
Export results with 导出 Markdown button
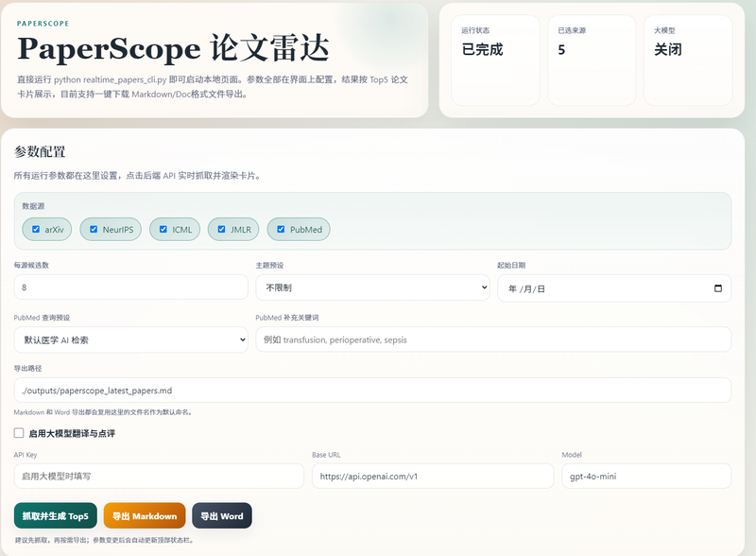point(145,516)
